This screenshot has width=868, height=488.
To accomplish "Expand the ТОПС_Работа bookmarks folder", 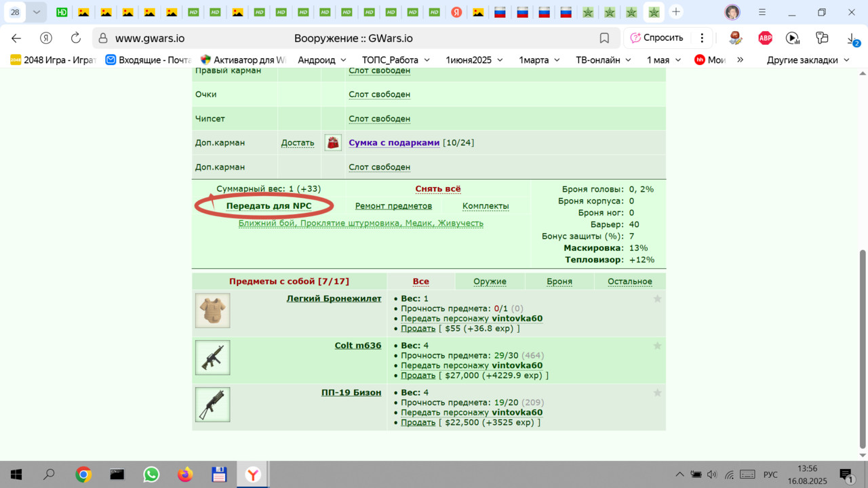I will tap(395, 60).
